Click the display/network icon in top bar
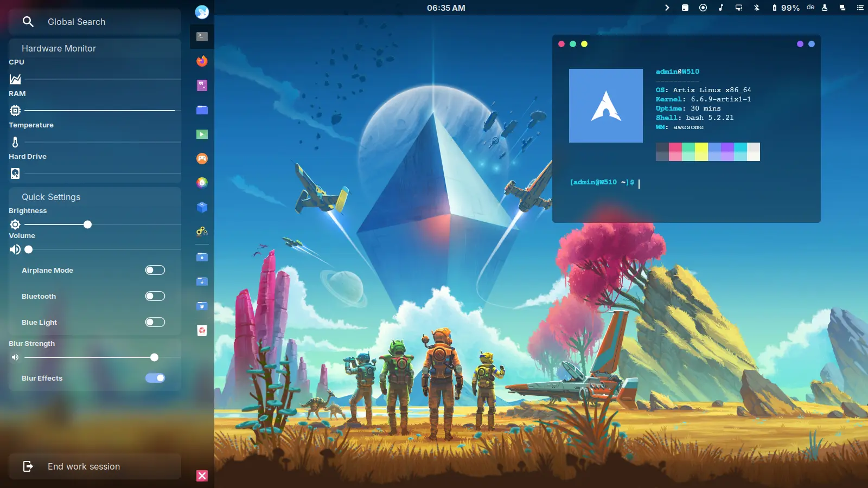The height and width of the screenshot is (488, 868). coord(739,8)
